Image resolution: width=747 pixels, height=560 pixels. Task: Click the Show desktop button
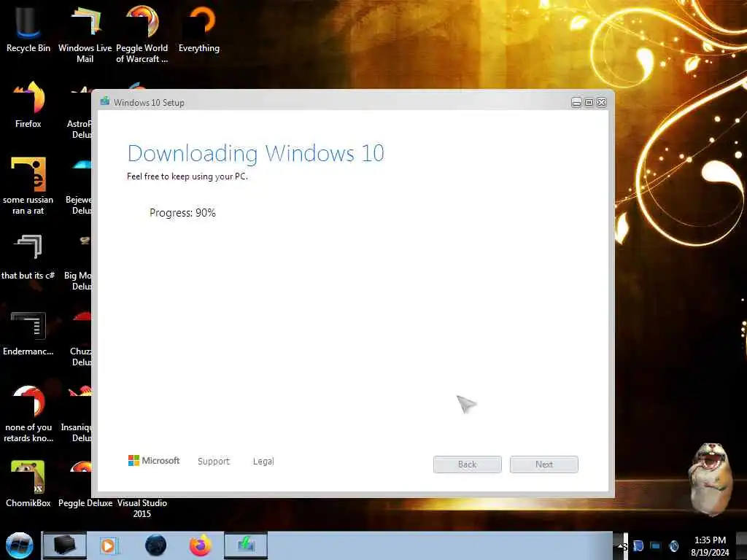click(743, 546)
